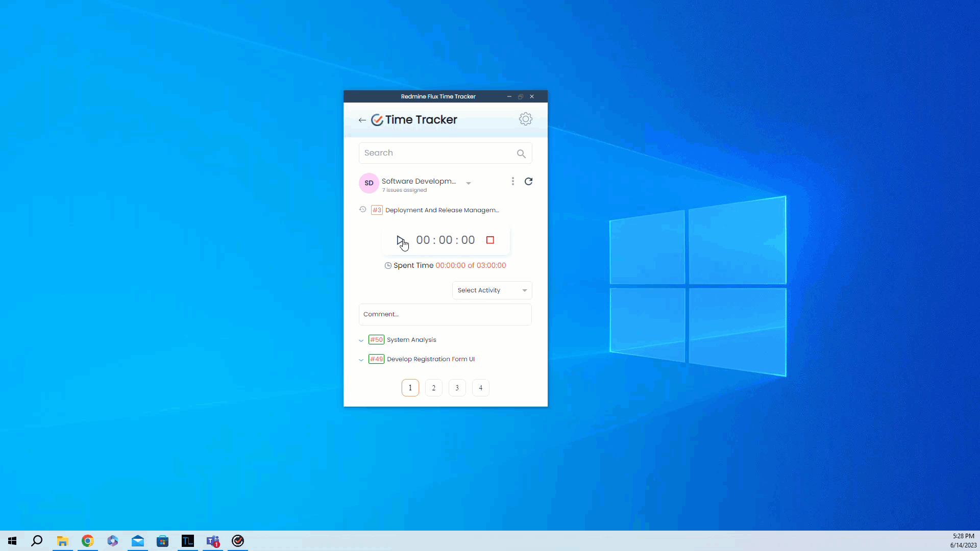Select issue #50 System Analysis
Image resolution: width=980 pixels, height=551 pixels.
pos(411,339)
